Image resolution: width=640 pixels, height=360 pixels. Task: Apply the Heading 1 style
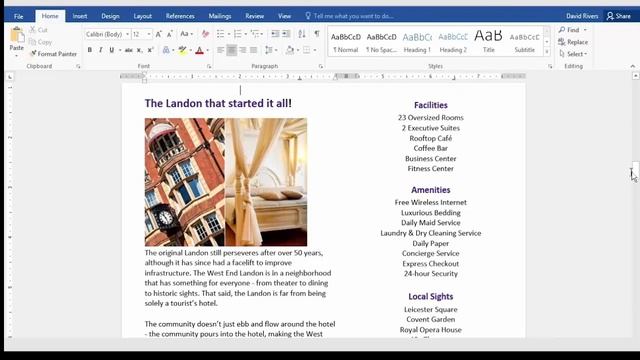(x=417, y=42)
